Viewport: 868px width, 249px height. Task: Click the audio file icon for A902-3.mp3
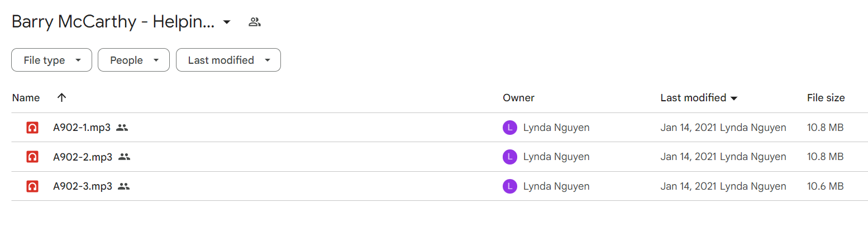click(x=32, y=186)
